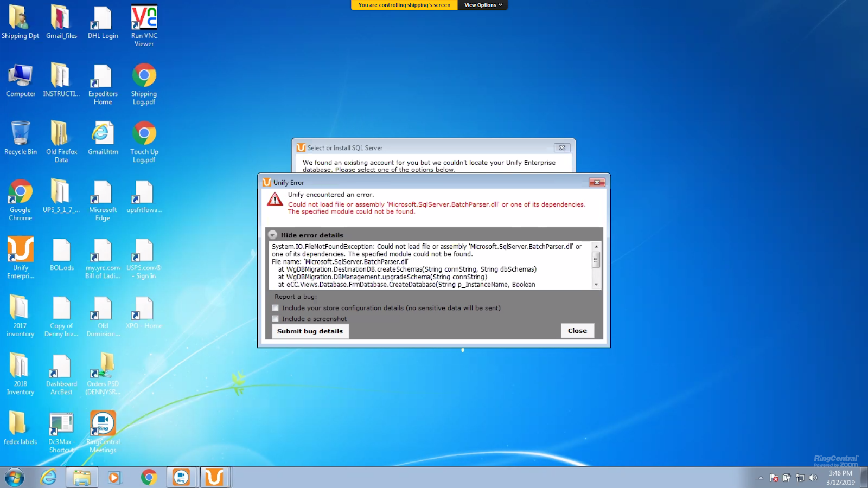Image resolution: width=868 pixels, height=488 pixels.
Task: Select the Recycle Bin icon
Action: tap(20, 138)
